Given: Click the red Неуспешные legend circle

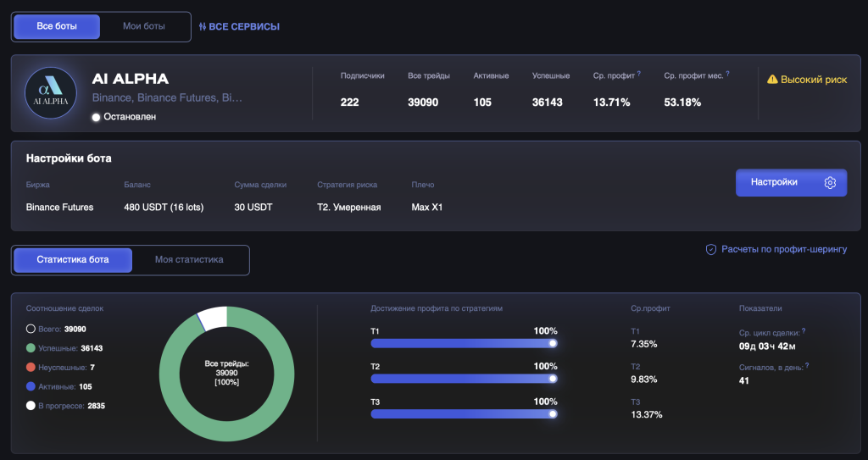Looking at the screenshot, I should tap(31, 368).
